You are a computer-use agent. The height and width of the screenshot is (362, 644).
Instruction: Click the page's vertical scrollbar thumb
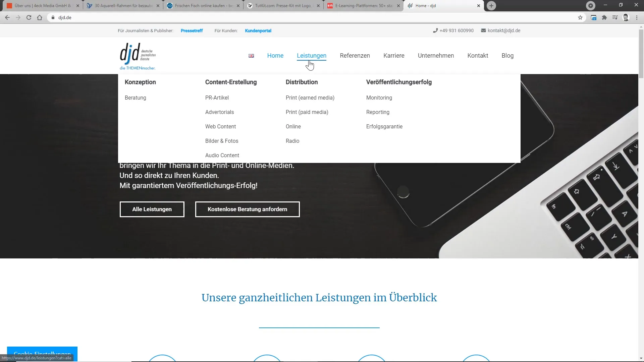(641, 54)
